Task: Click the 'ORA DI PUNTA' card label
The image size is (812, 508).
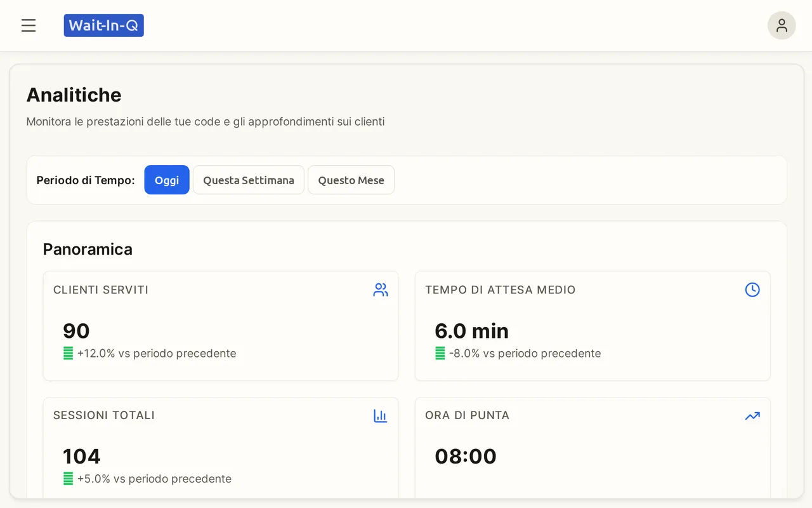Action: [x=468, y=415]
